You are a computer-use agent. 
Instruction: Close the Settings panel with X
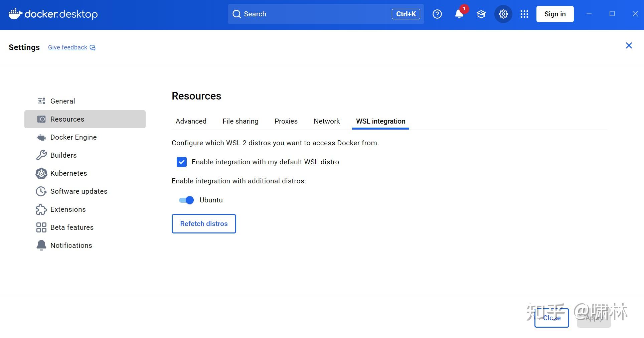point(629,46)
